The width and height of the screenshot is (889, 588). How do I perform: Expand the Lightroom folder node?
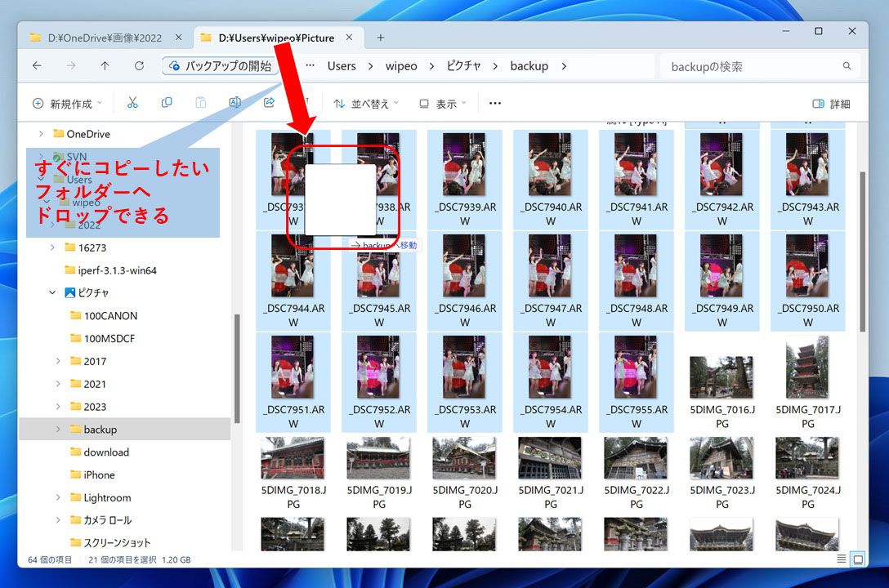[58, 497]
